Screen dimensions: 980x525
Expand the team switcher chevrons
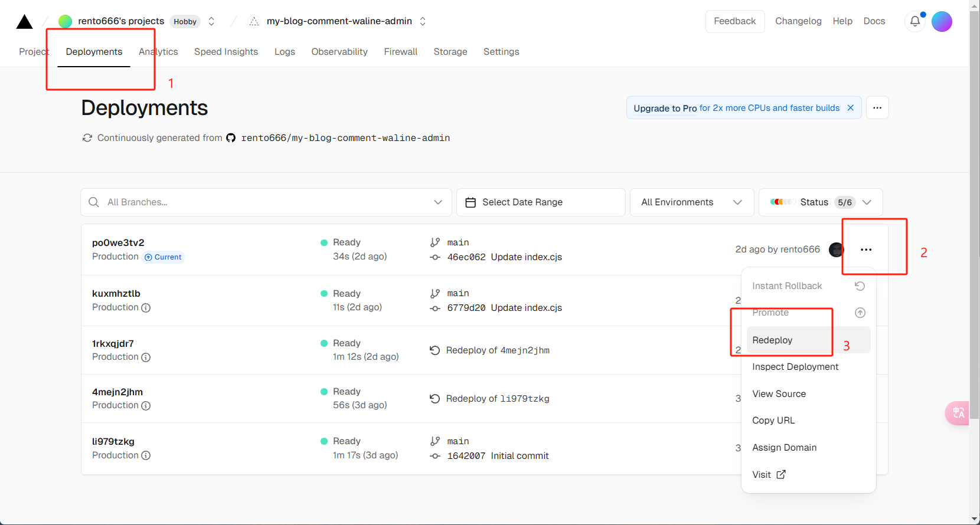[211, 21]
